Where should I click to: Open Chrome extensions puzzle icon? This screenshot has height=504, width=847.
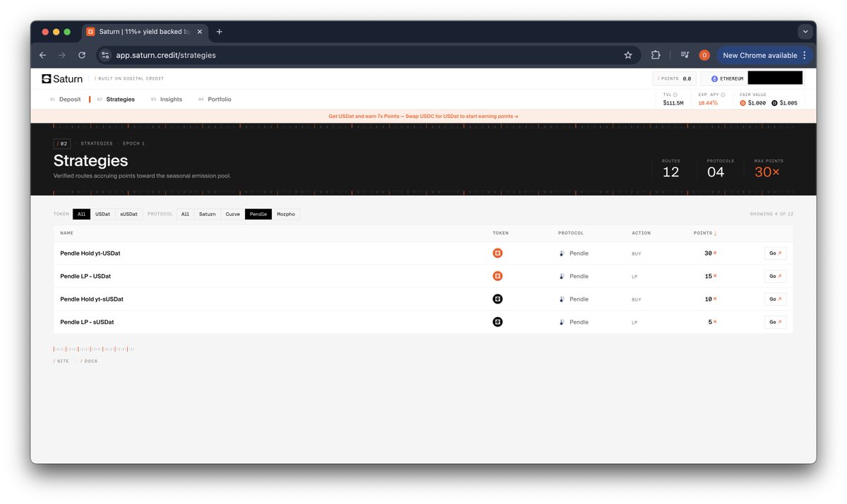(x=656, y=55)
